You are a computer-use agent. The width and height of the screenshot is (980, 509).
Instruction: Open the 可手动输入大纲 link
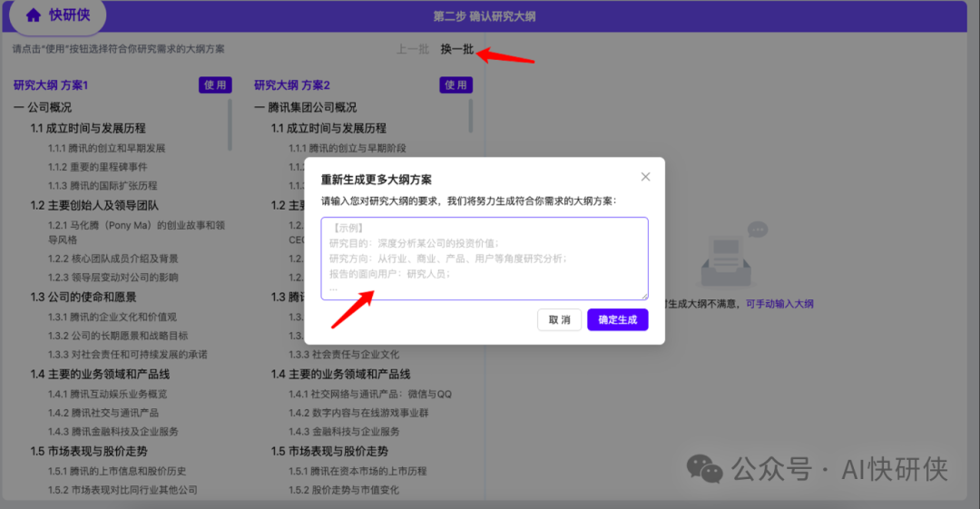pos(779,304)
